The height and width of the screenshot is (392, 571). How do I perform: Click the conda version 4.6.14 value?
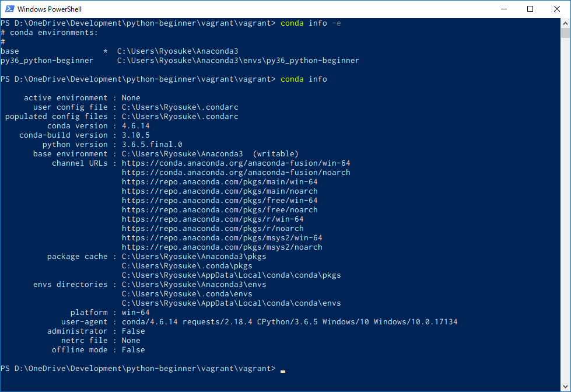[134, 125]
